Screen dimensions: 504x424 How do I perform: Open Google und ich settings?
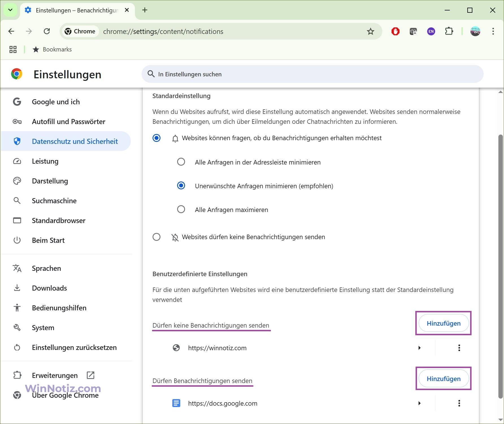(x=66, y=102)
